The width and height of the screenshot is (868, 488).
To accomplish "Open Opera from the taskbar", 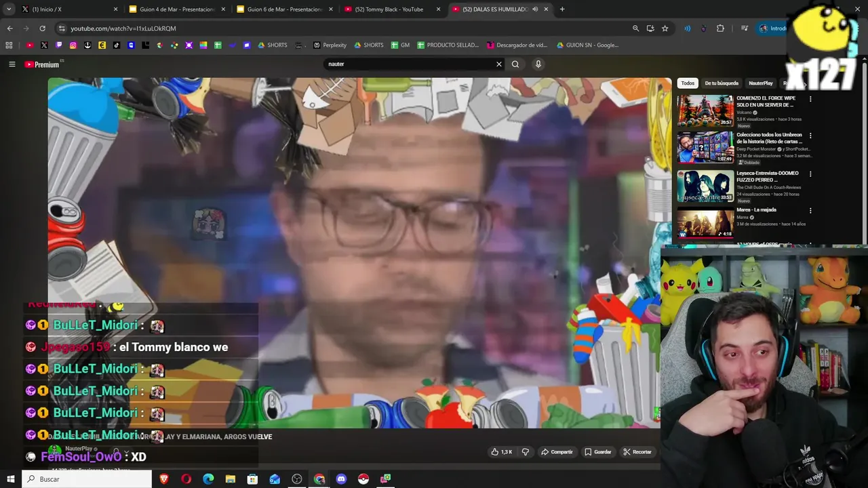I will [186, 479].
